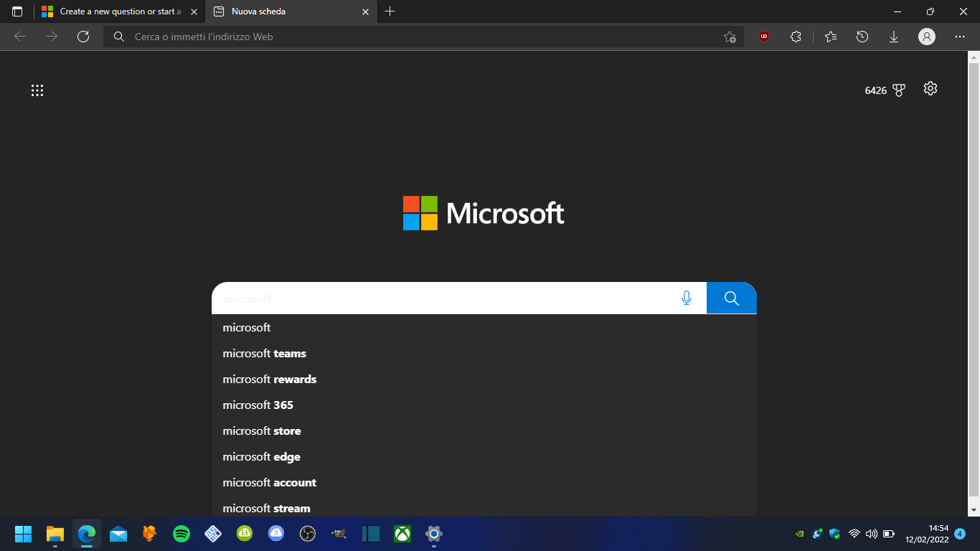Select the "Nuova scheda" tab
This screenshot has width=980, height=551.
tap(291, 11)
